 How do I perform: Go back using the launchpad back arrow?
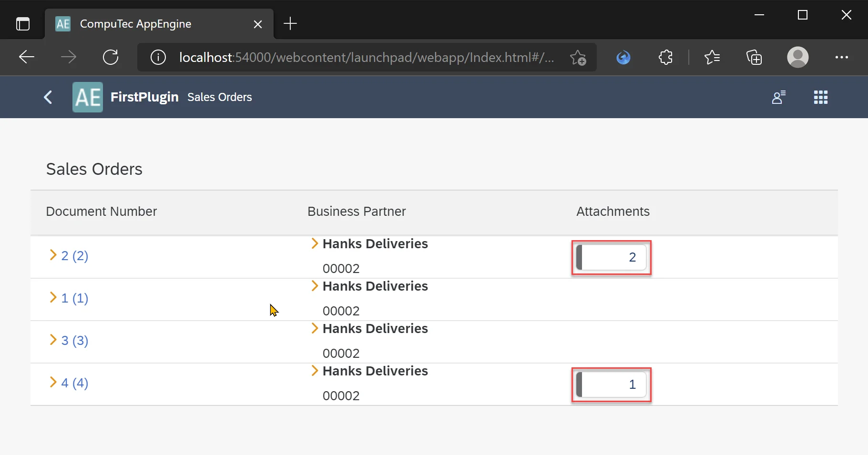point(48,97)
